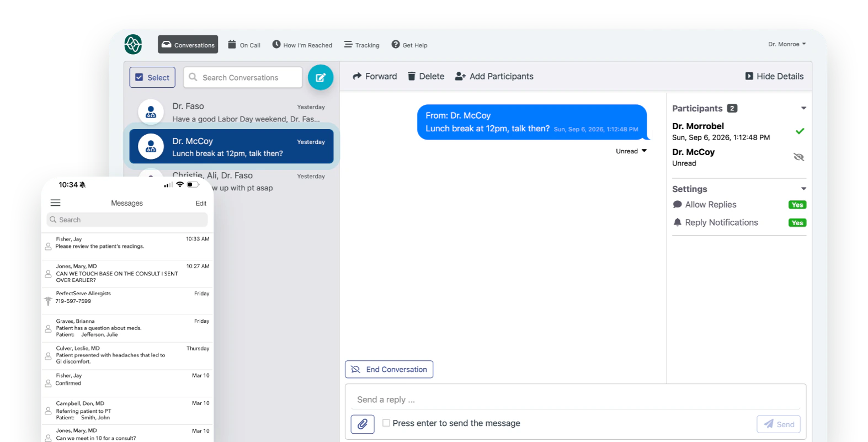Click the Allow Replies chat icon

click(677, 204)
